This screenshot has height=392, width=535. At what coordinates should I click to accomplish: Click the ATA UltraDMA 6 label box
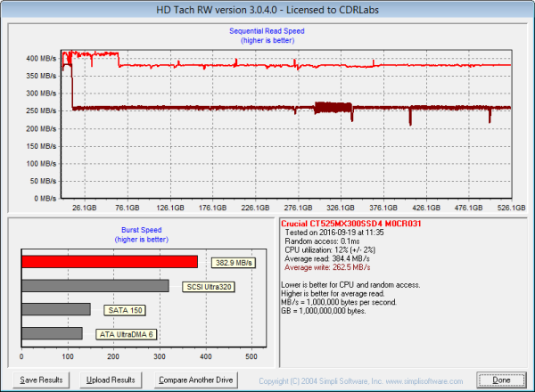125,334
